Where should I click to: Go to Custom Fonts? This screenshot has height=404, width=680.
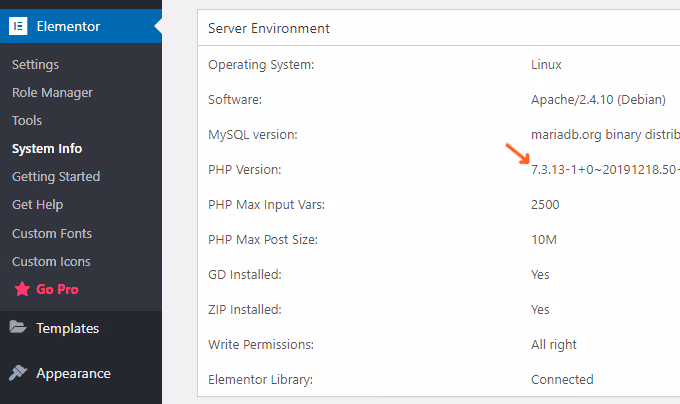coord(52,233)
